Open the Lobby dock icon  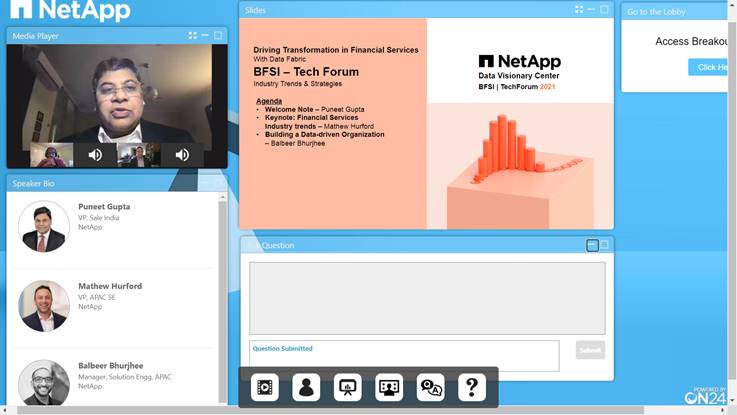(x=389, y=387)
